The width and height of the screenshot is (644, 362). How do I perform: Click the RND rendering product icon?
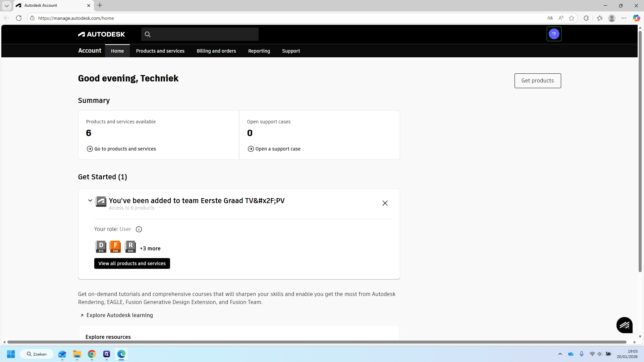pyautogui.click(x=130, y=247)
